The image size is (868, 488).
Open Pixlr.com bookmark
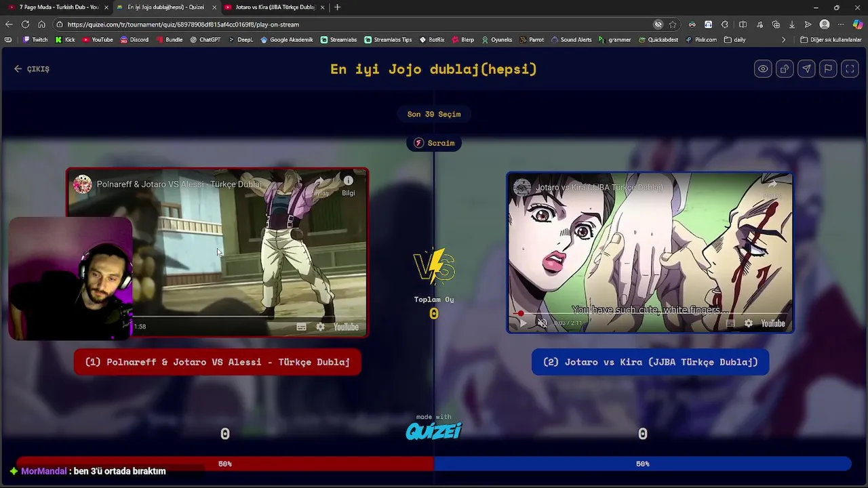point(701,39)
